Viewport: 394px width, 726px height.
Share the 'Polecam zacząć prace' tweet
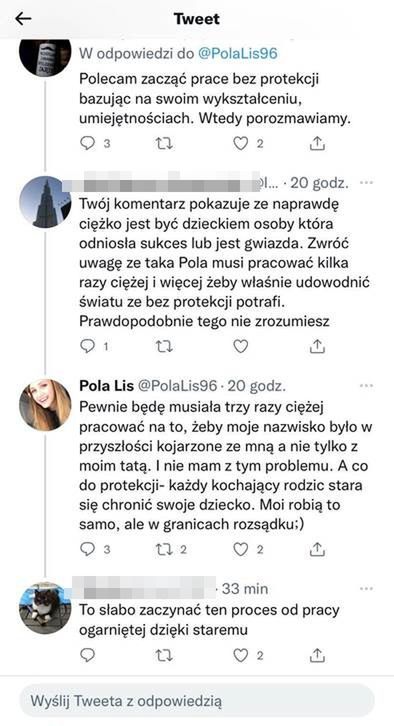point(317,144)
